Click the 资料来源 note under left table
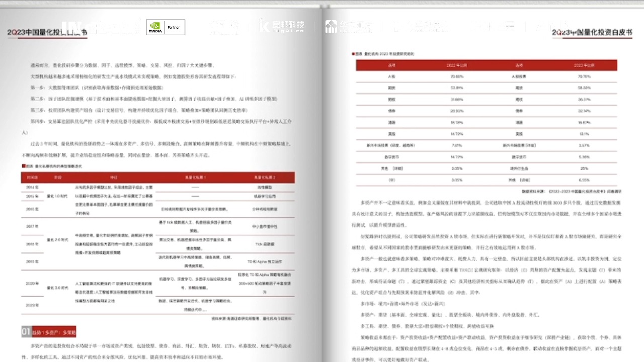 (252, 318)
